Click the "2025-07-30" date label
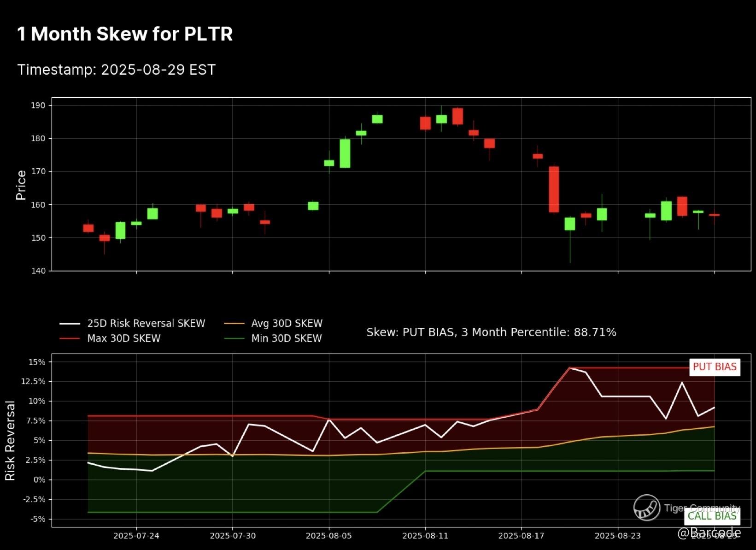Image resolution: width=756 pixels, height=550 pixels. (x=233, y=536)
